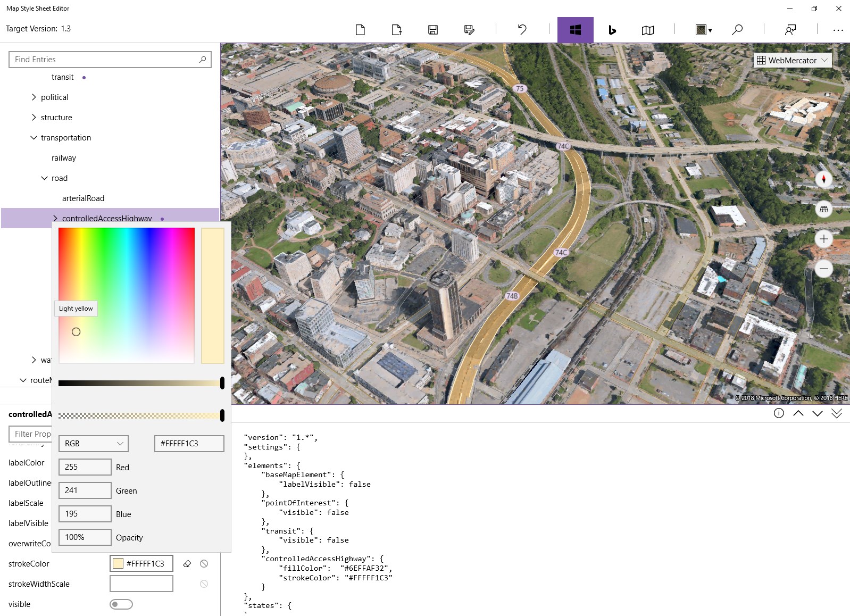This screenshot has height=616, width=850.
Task: Click the strokeColor swatch
Action: coord(118,564)
